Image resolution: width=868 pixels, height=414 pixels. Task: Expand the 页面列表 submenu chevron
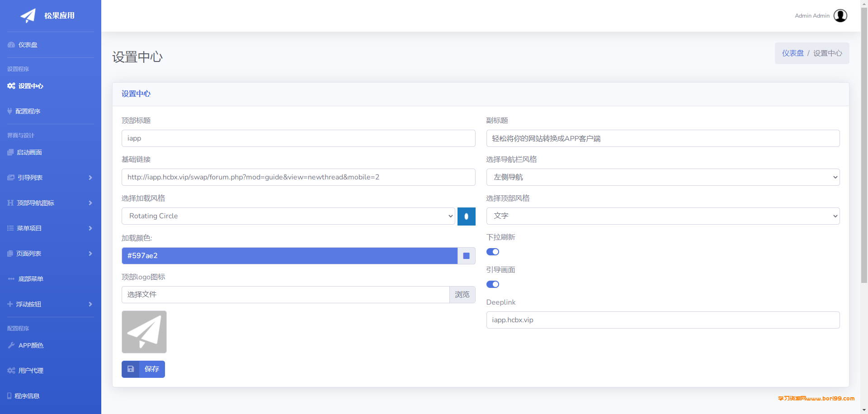[90, 254]
